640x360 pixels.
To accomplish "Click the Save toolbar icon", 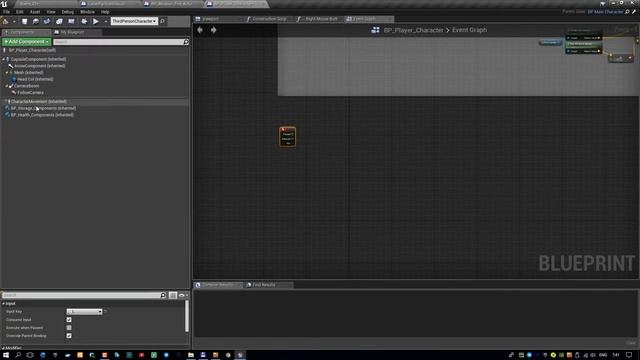I will coord(24,21).
